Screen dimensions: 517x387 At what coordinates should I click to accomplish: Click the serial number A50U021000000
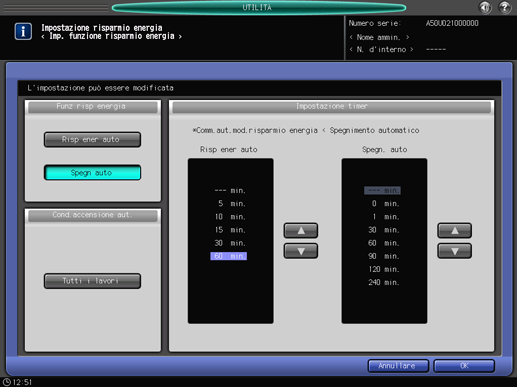pyautogui.click(x=452, y=23)
